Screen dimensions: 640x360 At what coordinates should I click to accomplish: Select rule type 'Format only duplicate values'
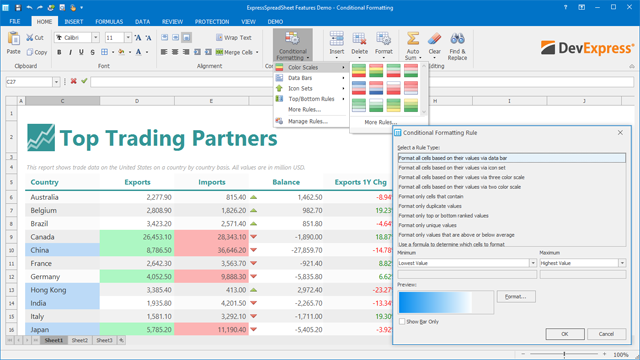point(511,206)
